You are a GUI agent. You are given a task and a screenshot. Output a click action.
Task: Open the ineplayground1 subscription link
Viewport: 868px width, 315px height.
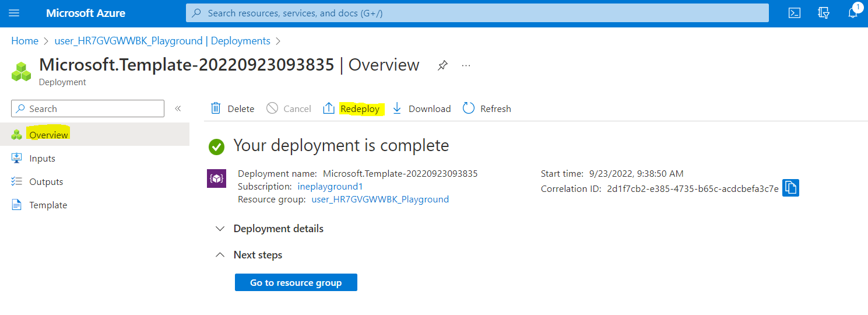[331, 187]
